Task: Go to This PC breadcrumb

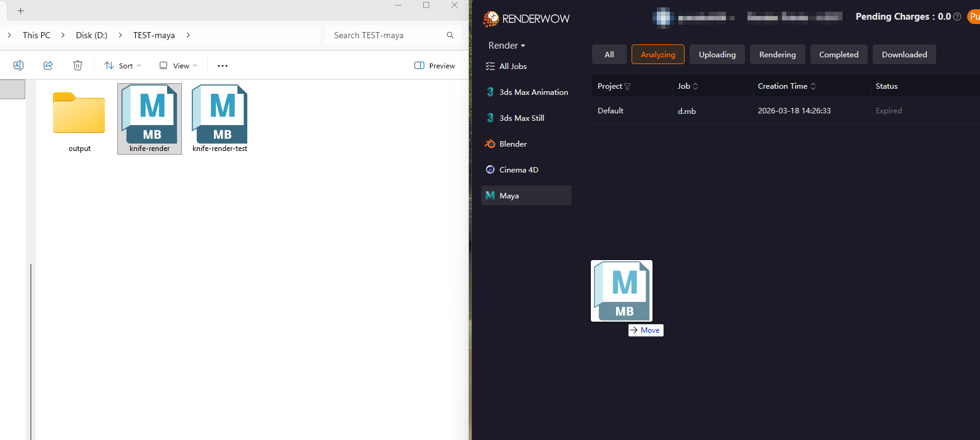Action: 36,35
